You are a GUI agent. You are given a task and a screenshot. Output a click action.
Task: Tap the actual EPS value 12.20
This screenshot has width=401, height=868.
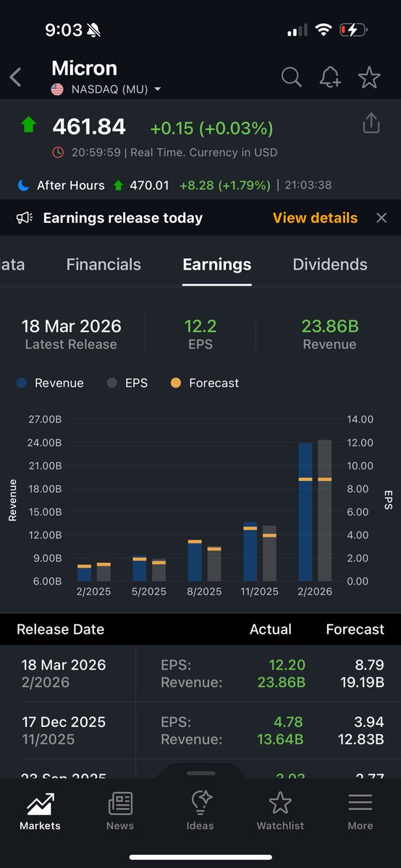[x=287, y=665]
